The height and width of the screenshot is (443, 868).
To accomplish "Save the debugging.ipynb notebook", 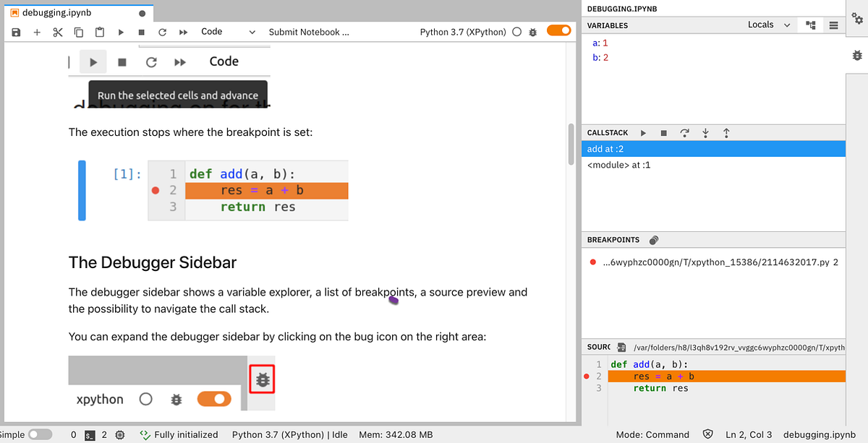I will [x=15, y=32].
